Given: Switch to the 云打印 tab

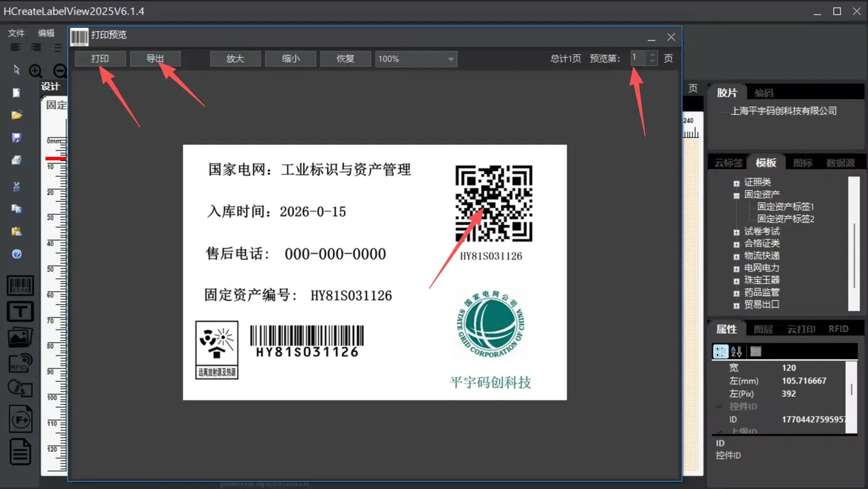Looking at the screenshot, I should 801,329.
